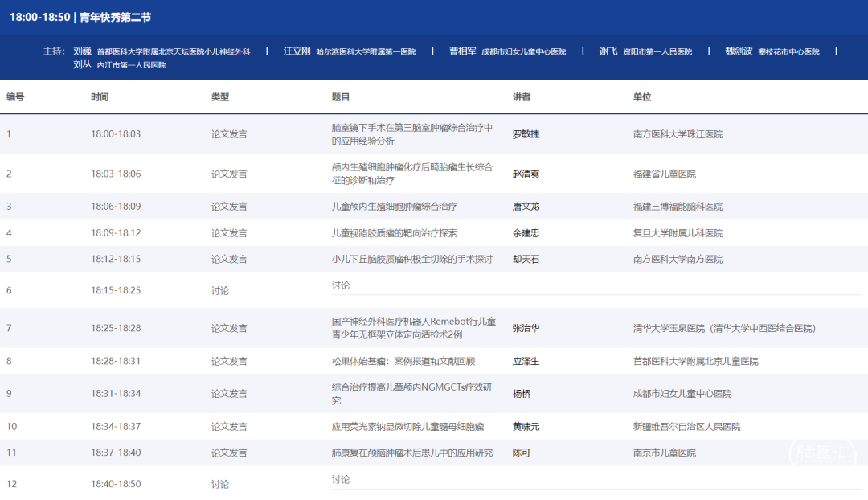This screenshot has width=868, height=500.
Task: Click the 讲者 column header
Action: (x=522, y=97)
